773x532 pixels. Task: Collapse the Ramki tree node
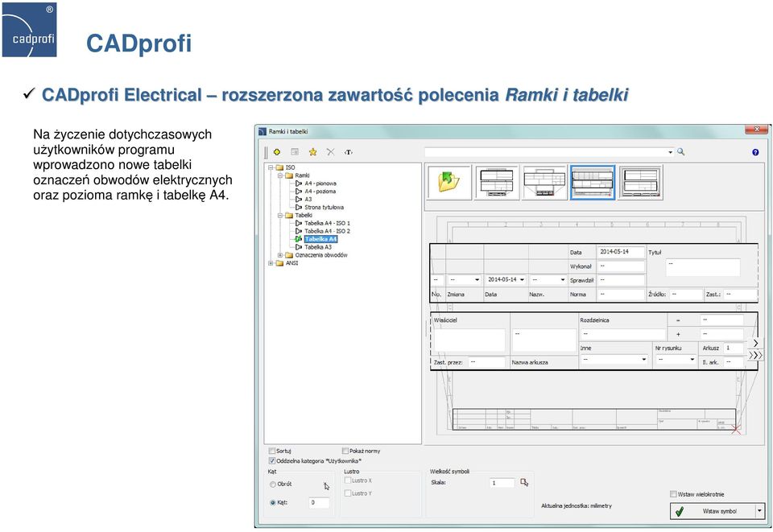(x=279, y=175)
